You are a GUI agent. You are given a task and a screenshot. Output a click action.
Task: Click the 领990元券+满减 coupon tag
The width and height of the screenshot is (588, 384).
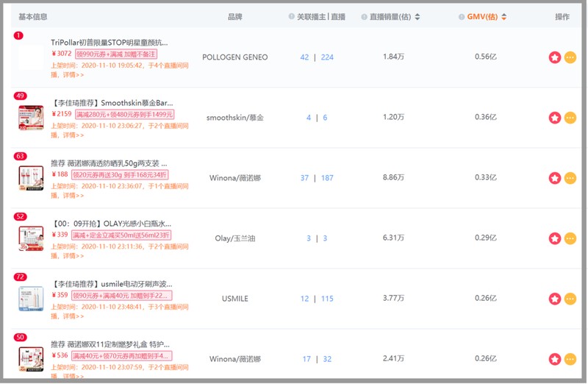tap(116, 54)
